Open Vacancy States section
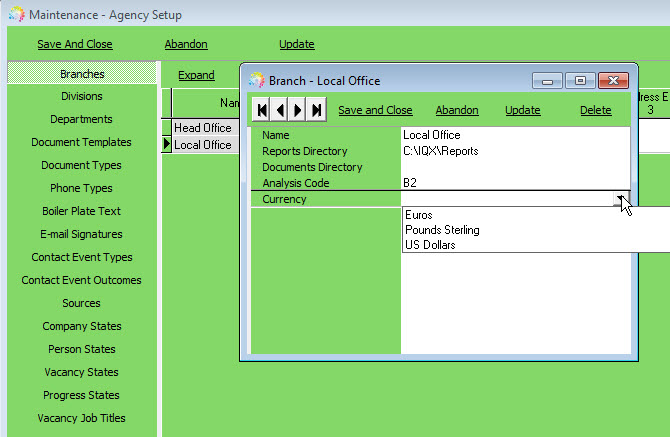 click(x=81, y=372)
